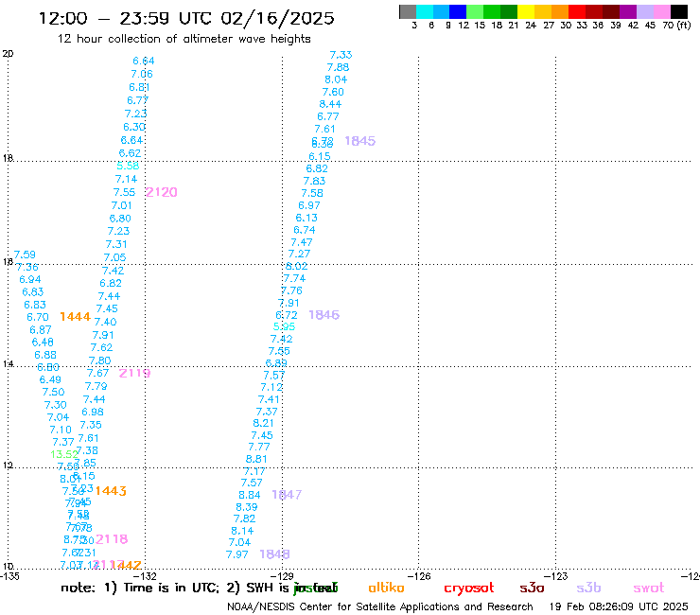
Task: Click the topmost middle-track value 7.33
Action: (x=341, y=55)
